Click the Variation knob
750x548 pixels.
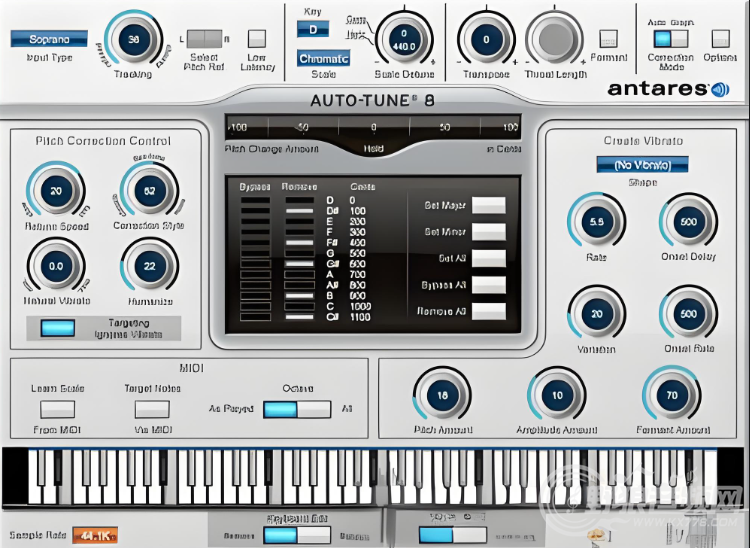[596, 314]
